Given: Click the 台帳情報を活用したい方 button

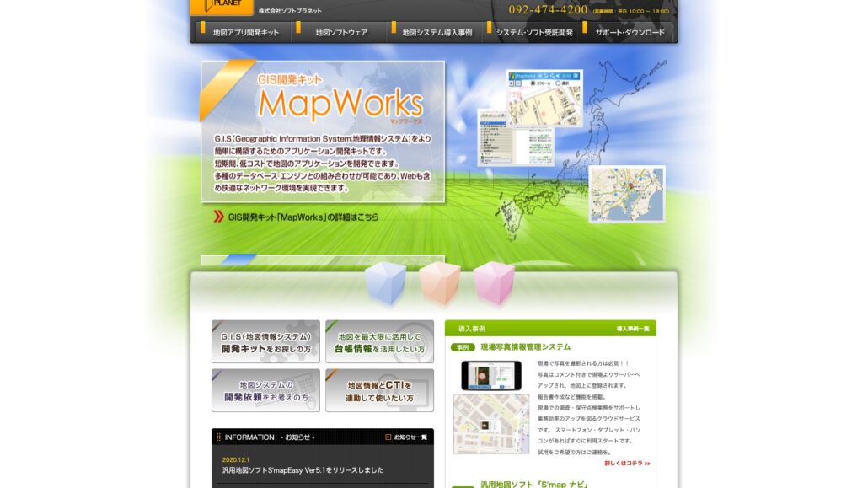Looking at the screenshot, I should tap(380, 341).
